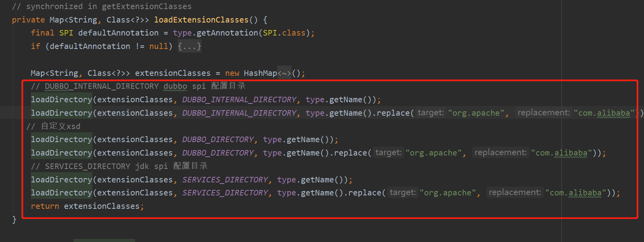Expand the folded {...} code block

tap(190, 46)
